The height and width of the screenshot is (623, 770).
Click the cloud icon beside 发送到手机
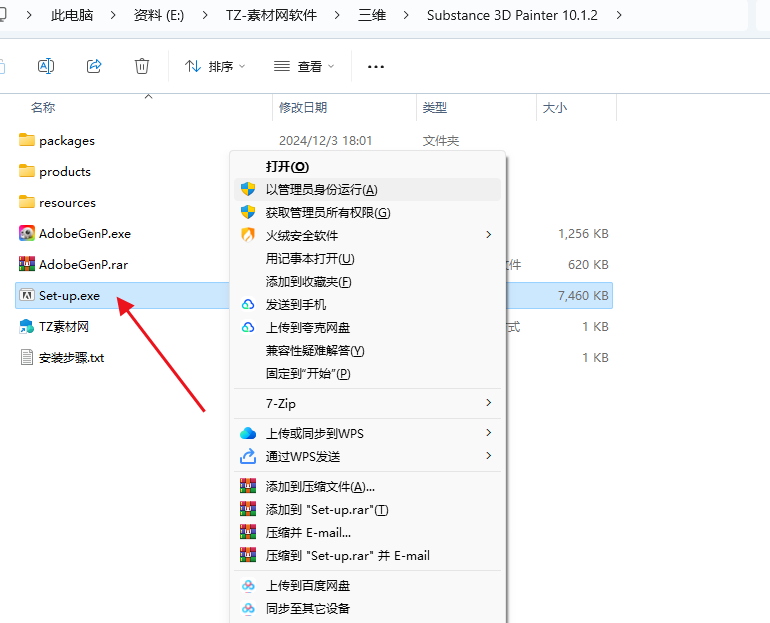(248, 304)
